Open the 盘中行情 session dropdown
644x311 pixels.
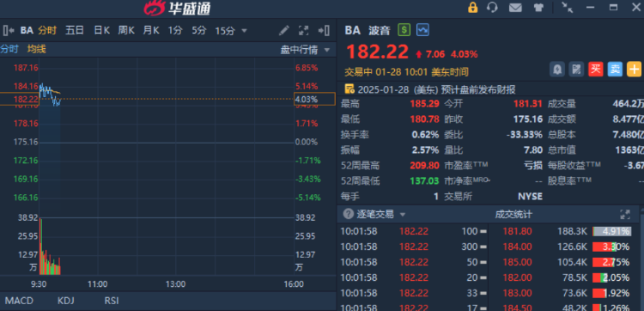tap(305, 50)
